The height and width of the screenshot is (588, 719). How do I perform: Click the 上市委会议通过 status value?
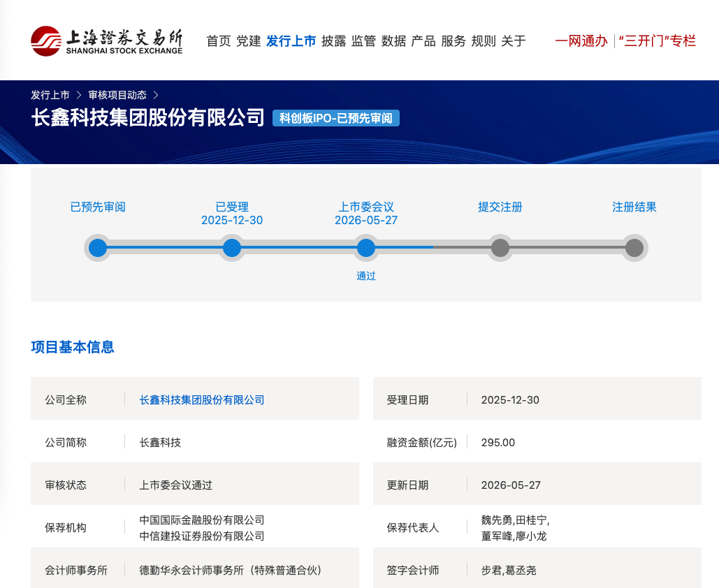(175, 485)
